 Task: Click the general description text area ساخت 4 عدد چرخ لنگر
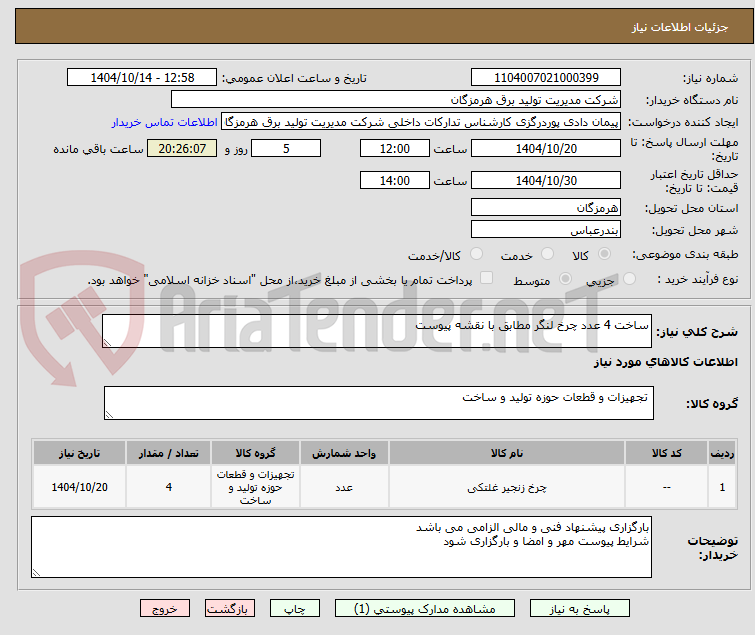click(377, 331)
